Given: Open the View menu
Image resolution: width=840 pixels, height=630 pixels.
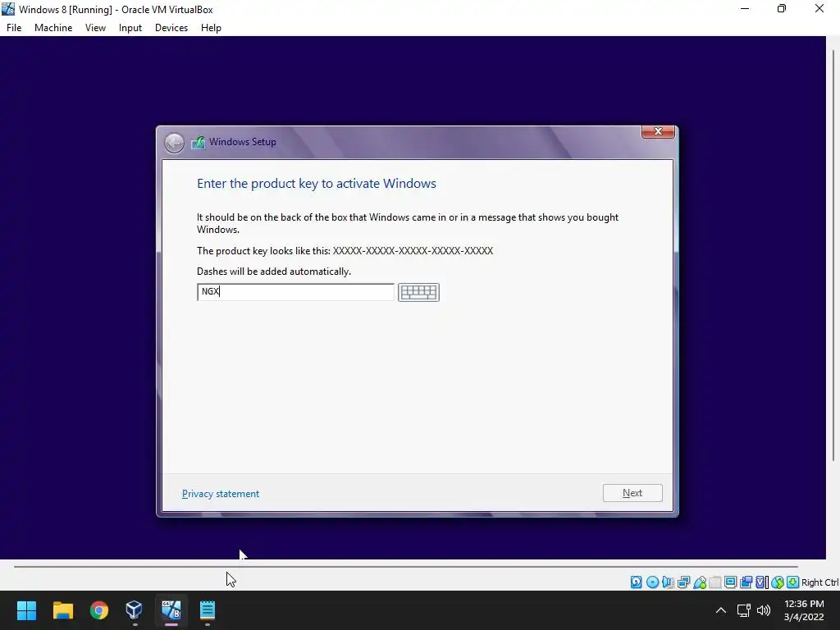Looking at the screenshot, I should pos(95,28).
